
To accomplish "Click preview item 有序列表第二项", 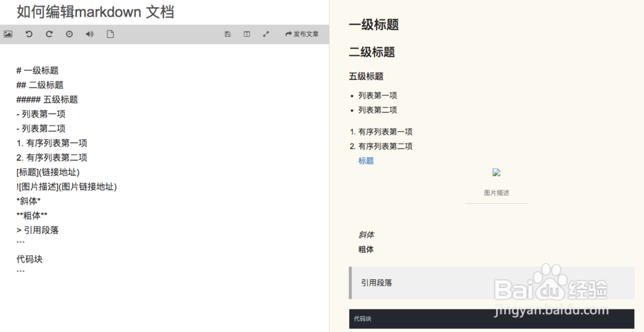I will click(x=385, y=146).
